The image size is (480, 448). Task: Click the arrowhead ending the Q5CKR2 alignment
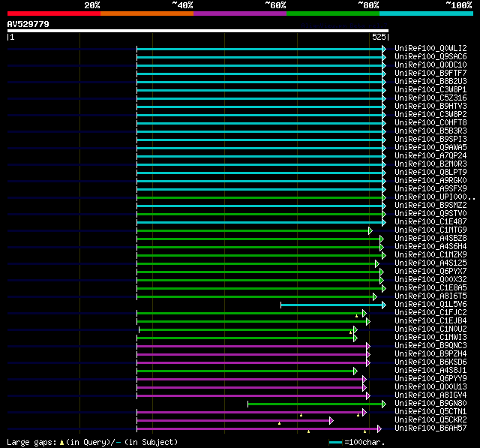tap(331, 420)
